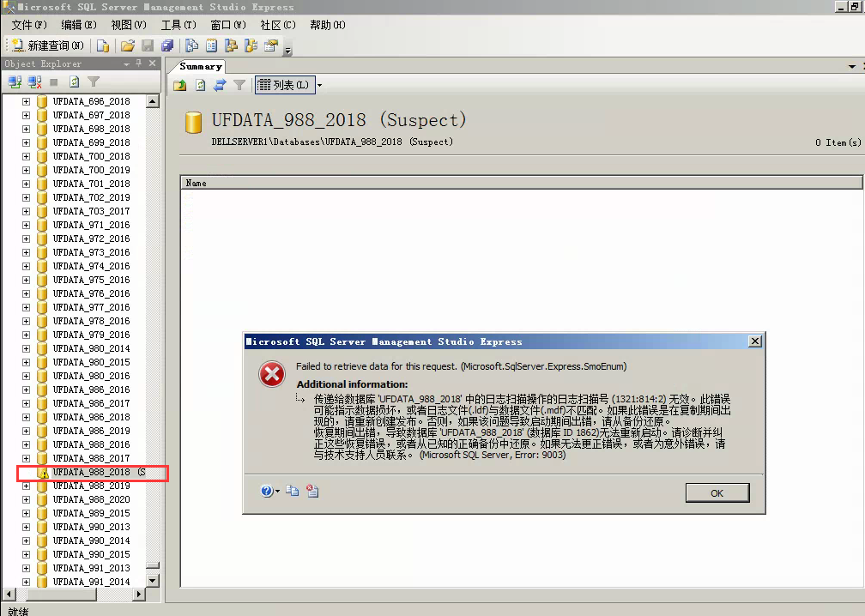This screenshot has width=865, height=616.
Task: Show Object Explorer via main toolbar icon
Action: click(x=231, y=45)
